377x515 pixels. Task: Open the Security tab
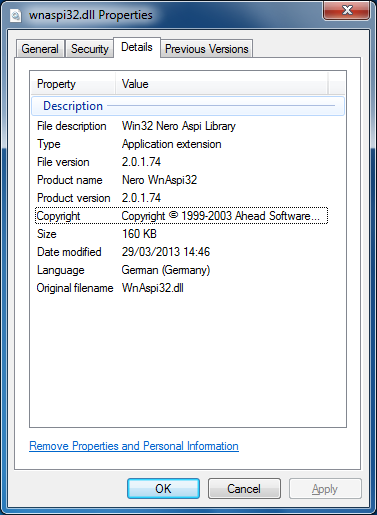[x=90, y=49]
